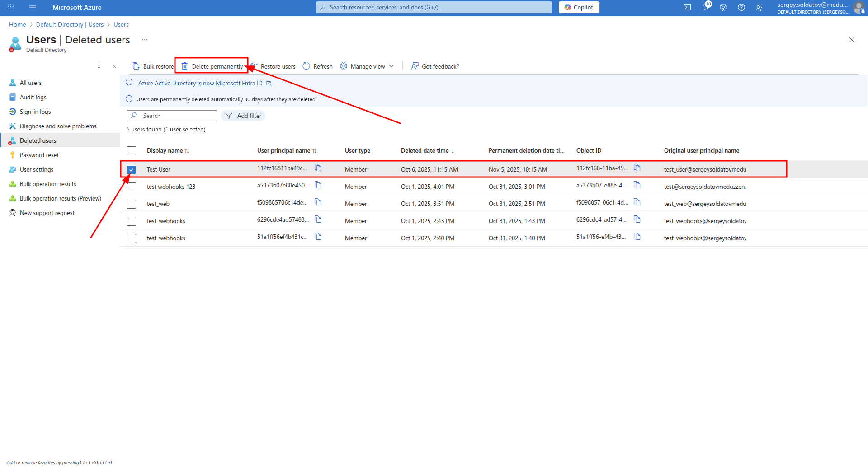
Task: Focus the users Search field
Action: click(172, 116)
